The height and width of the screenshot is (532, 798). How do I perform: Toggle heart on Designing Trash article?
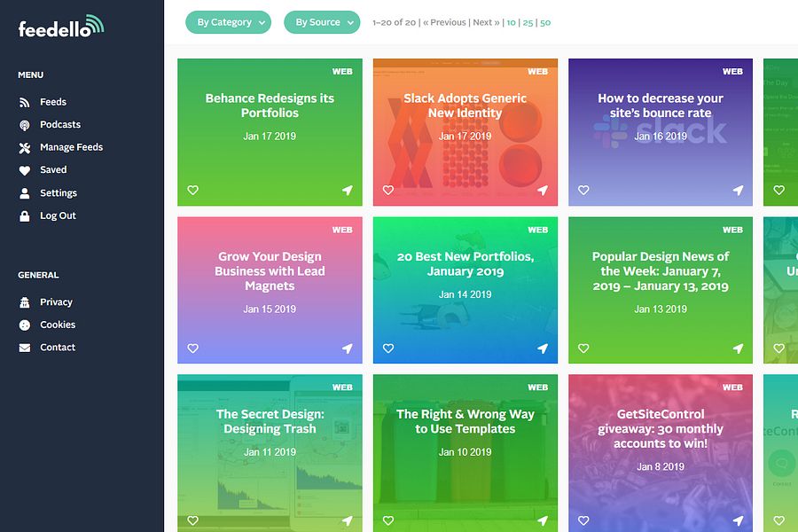point(193,520)
